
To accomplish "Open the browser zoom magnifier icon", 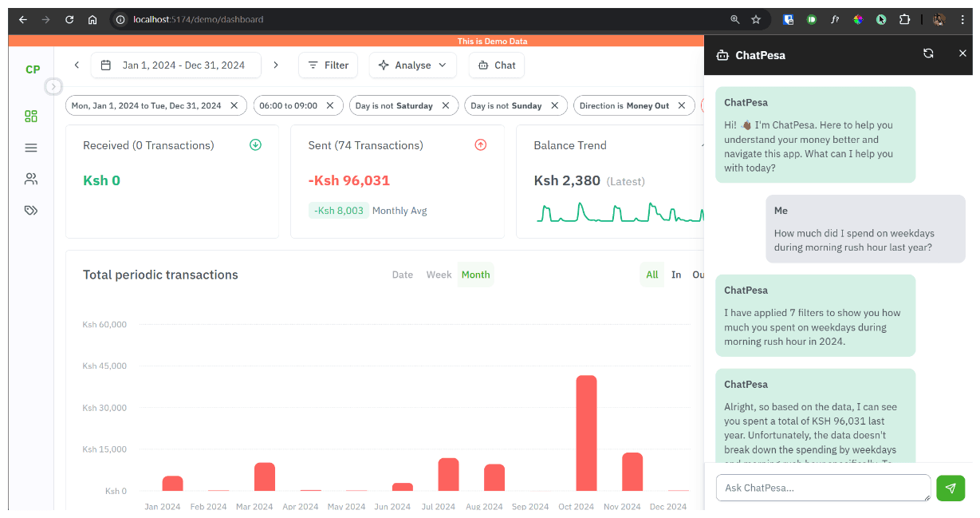I will [734, 19].
